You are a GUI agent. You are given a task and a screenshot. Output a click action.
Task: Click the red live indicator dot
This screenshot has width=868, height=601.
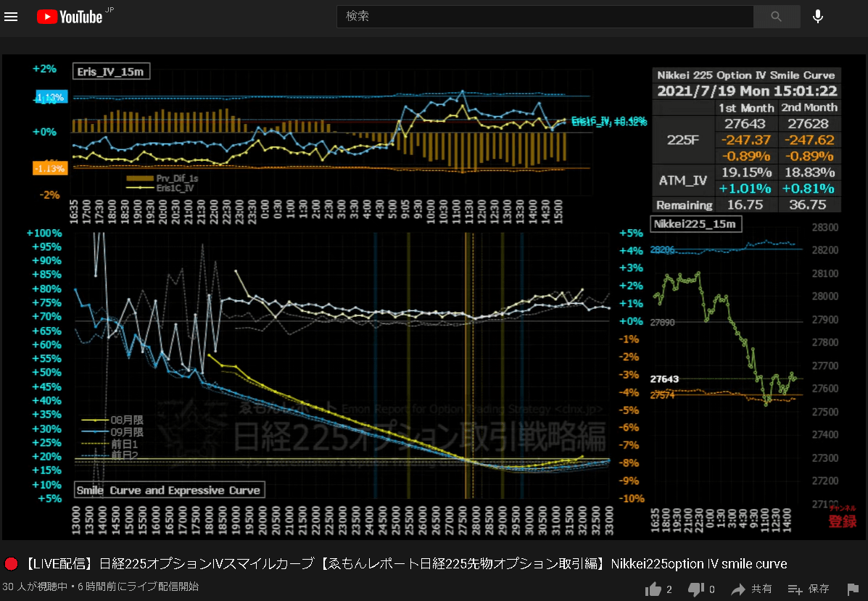11,564
